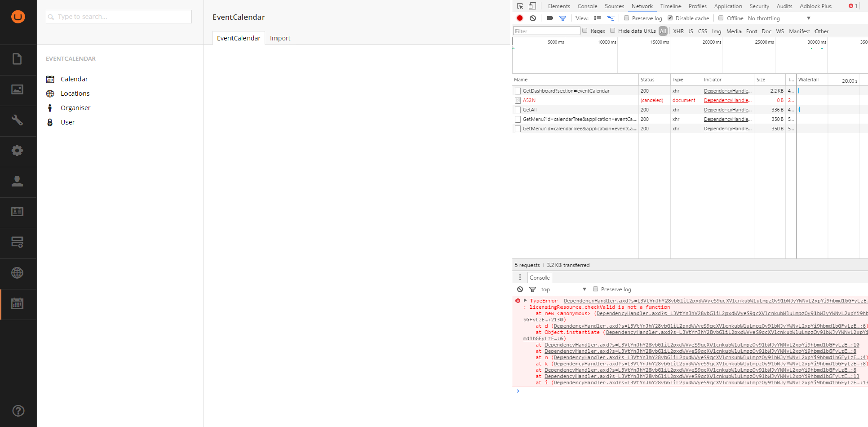Toggle DevTools device toolbar icon

[x=532, y=6]
